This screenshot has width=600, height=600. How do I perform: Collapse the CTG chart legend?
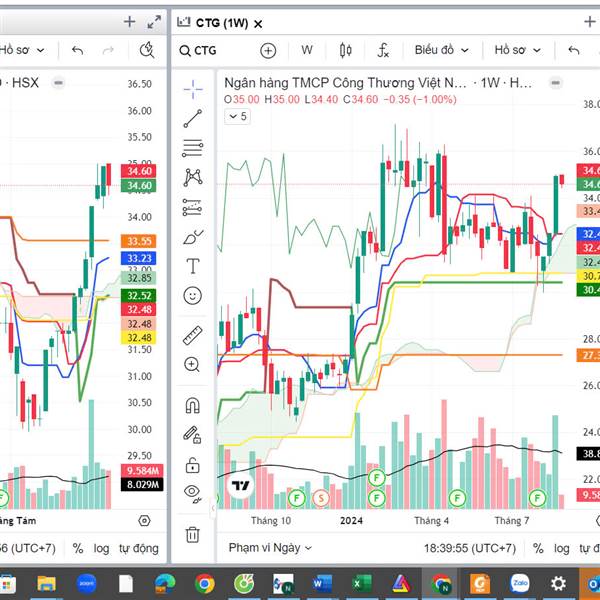[556, 83]
